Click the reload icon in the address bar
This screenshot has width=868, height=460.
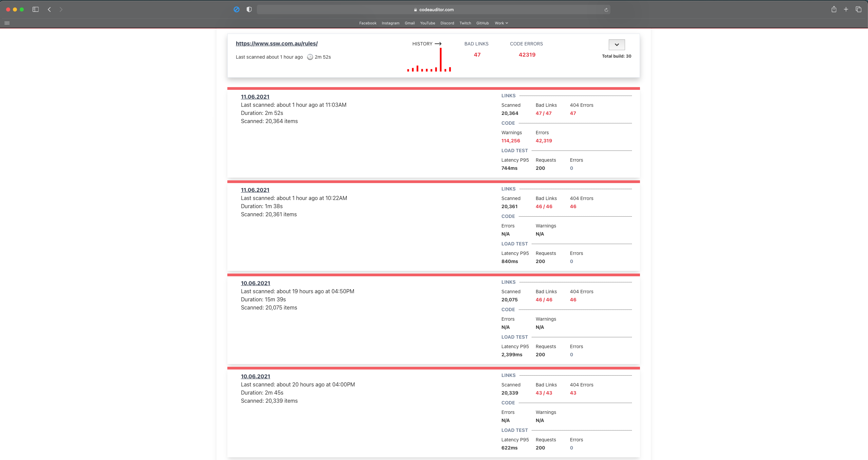click(x=606, y=9)
